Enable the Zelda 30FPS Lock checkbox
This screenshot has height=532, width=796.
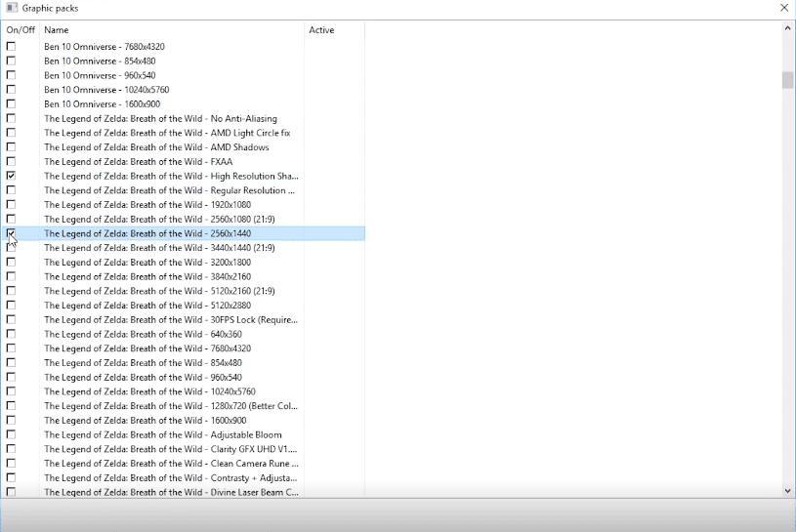point(11,319)
